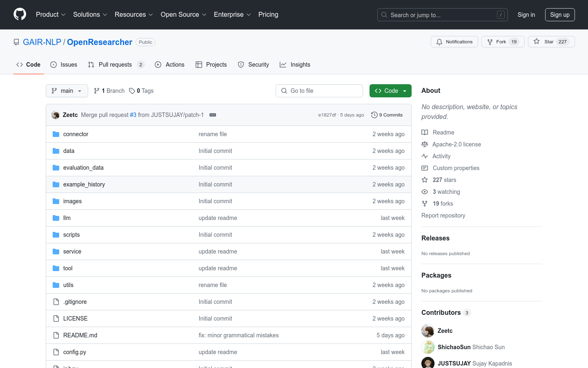Expand the Product menu

pyautogui.click(x=51, y=14)
